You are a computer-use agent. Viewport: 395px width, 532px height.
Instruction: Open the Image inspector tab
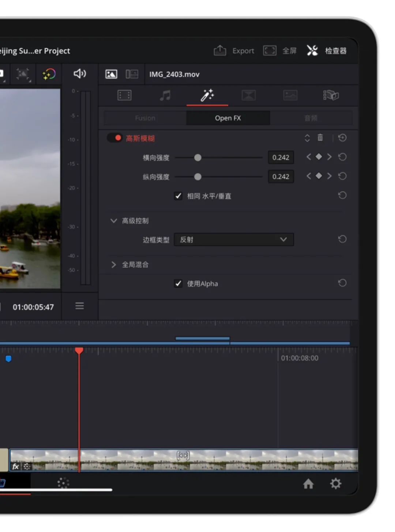[290, 96]
